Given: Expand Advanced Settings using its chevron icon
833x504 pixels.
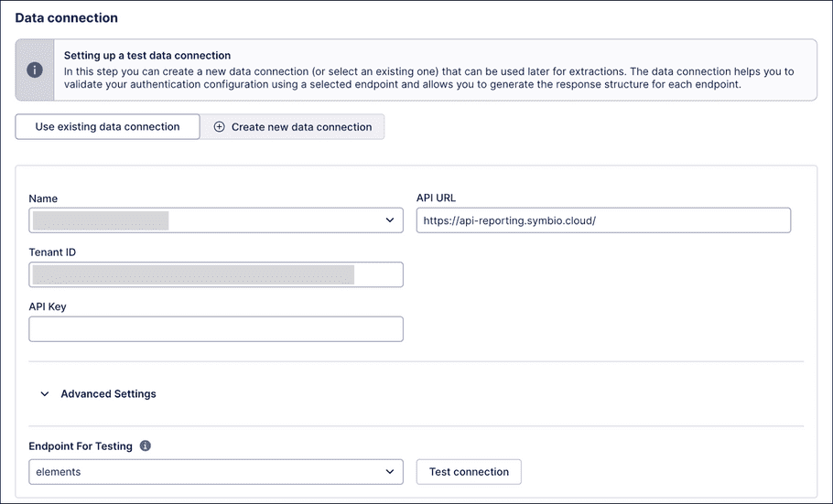Looking at the screenshot, I should coord(45,394).
